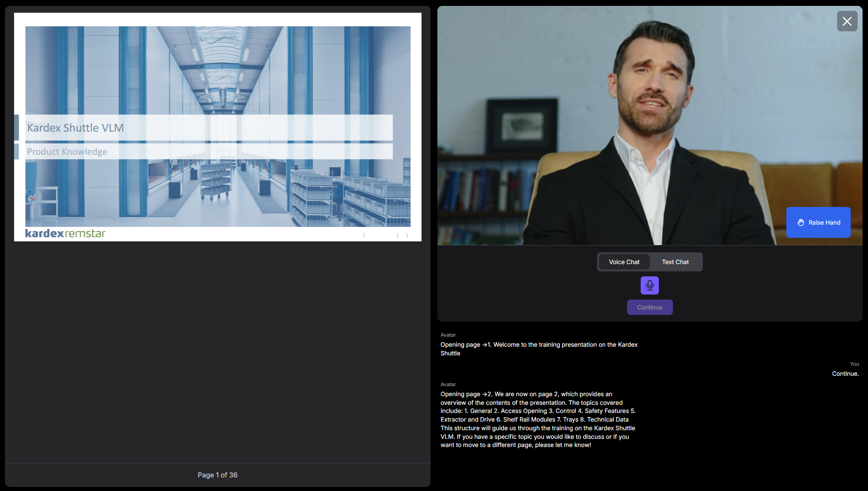Click the first Avatar message about opening page 1
Viewport: 868px width, 491px height.
tap(539, 349)
